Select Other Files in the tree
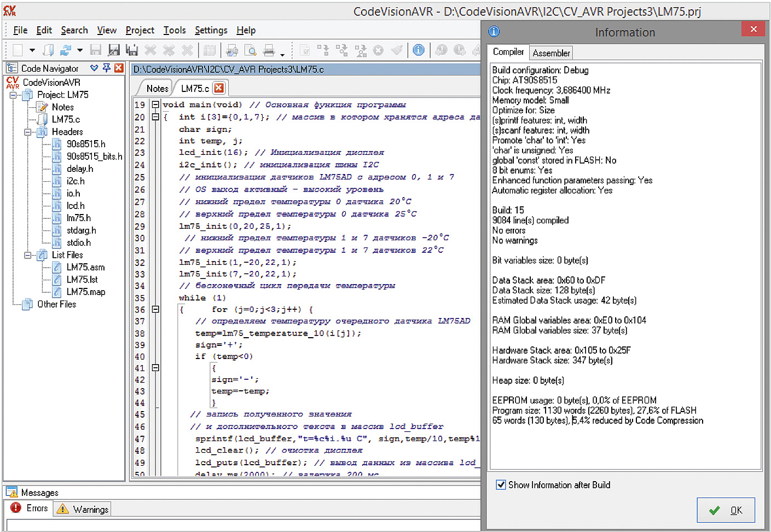This screenshot has height=532, width=771. (56, 304)
